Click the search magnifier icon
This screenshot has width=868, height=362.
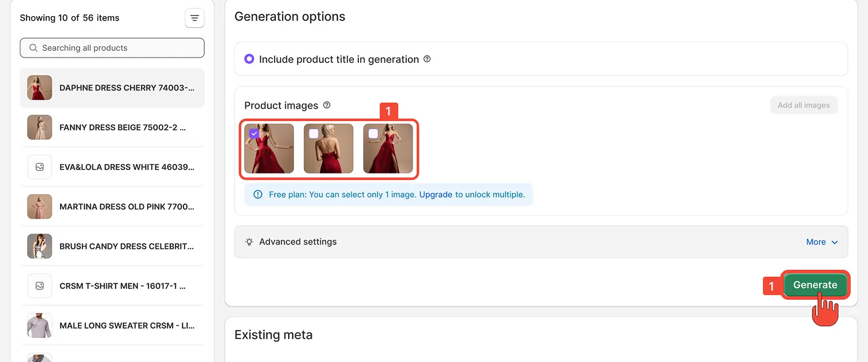(33, 48)
